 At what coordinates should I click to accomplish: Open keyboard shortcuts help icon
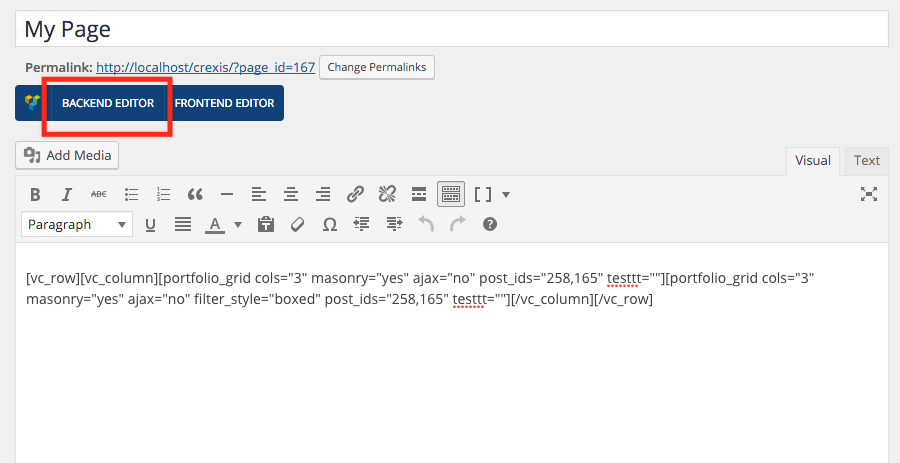(490, 225)
